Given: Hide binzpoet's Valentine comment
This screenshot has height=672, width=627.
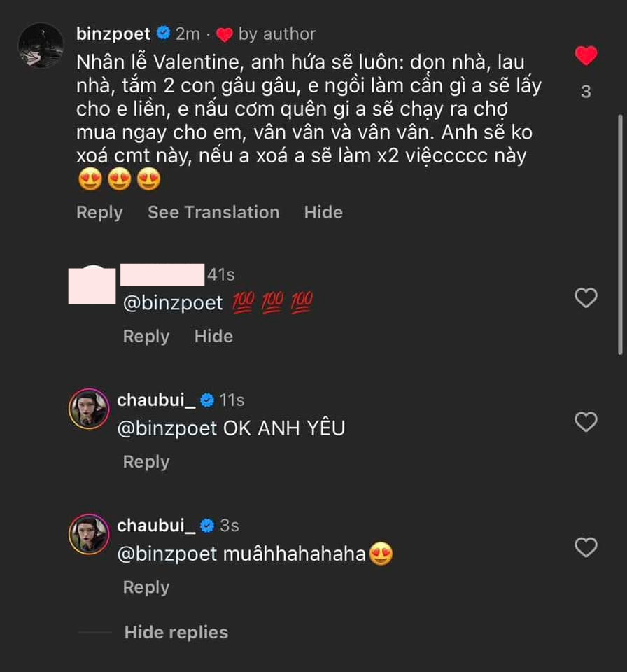Looking at the screenshot, I should click(323, 213).
